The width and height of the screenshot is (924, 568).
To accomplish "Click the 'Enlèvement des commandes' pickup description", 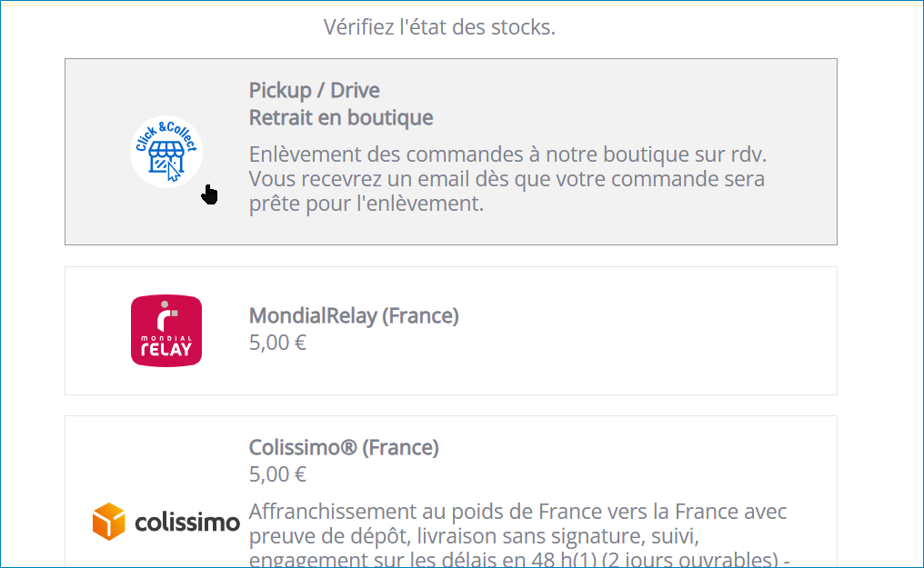I will point(507,179).
